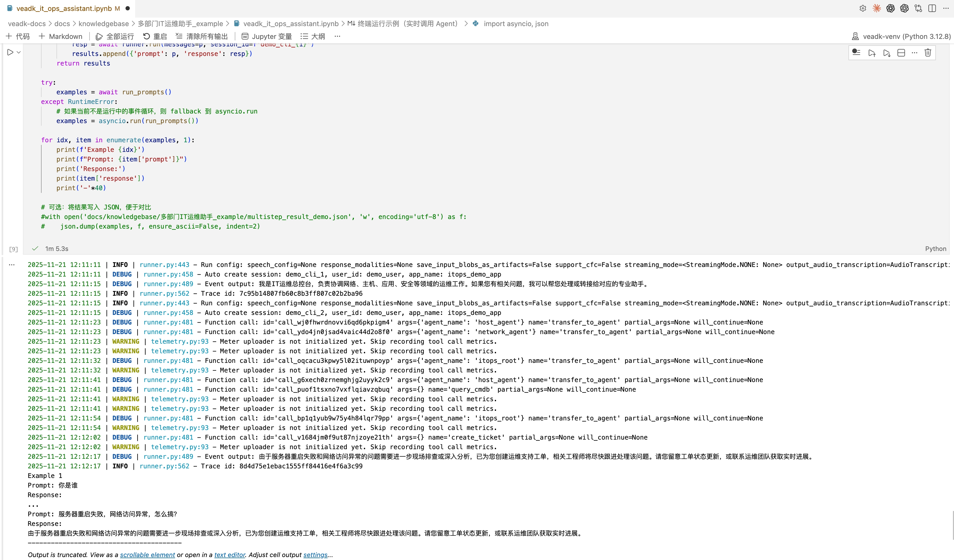Execute cells above with the run-above icon
The height and width of the screenshot is (560, 954).
pos(872,52)
